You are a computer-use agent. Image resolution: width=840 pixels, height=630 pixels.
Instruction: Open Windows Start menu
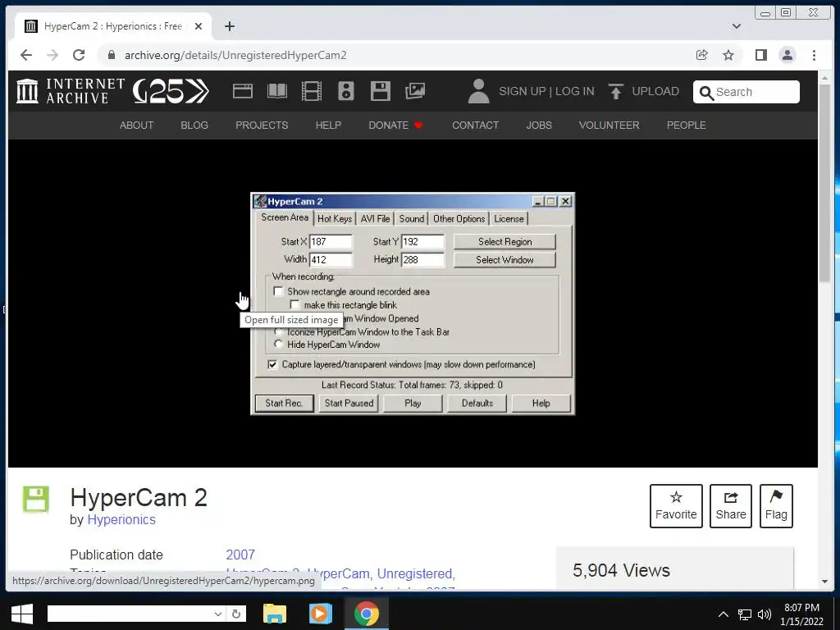(x=21, y=614)
